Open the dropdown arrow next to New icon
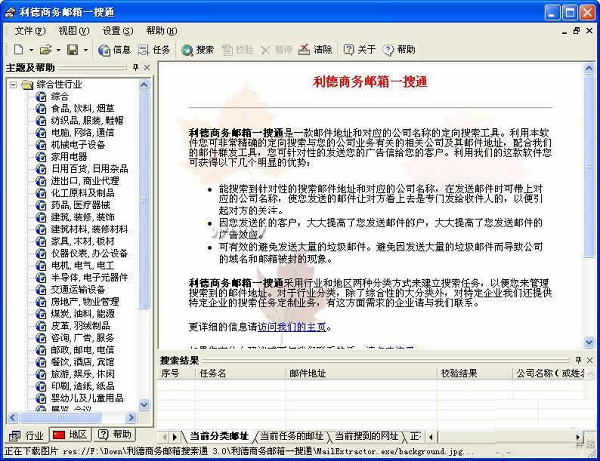 pos(31,50)
